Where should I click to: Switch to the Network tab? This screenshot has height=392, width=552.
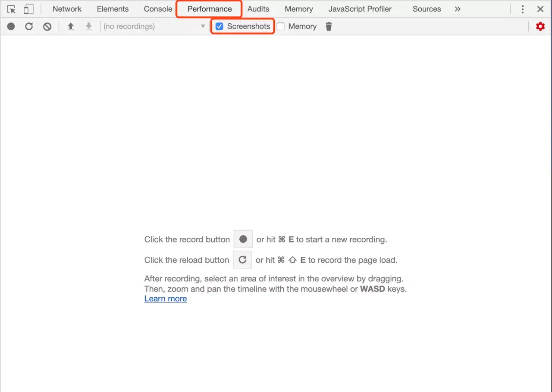67,9
